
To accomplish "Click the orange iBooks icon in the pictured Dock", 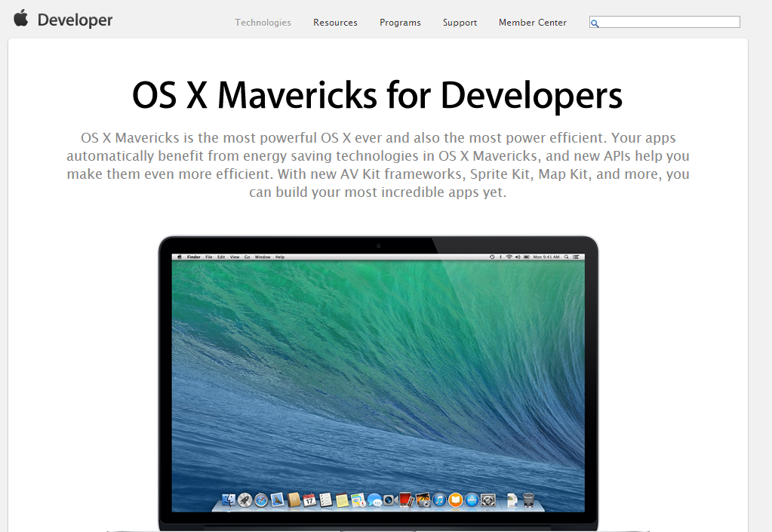I will click(x=456, y=500).
